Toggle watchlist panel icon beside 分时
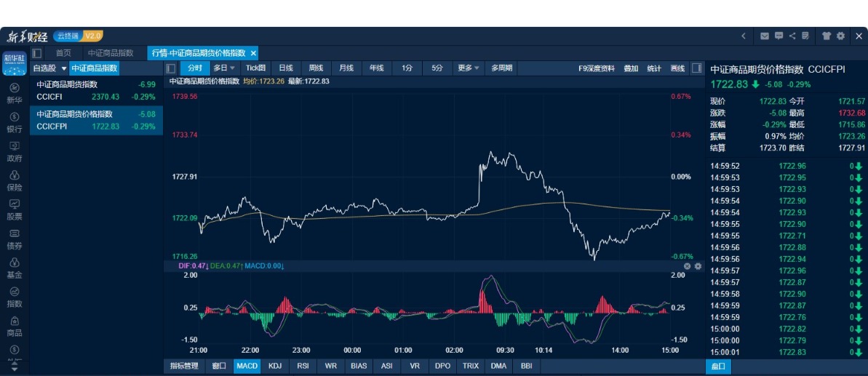The width and height of the screenshot is (868, 376). click(171, 68)
